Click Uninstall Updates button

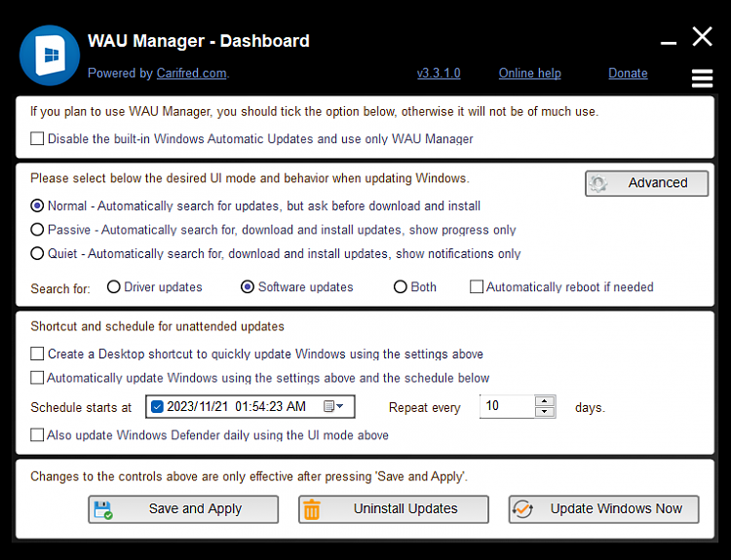(394, 509)
